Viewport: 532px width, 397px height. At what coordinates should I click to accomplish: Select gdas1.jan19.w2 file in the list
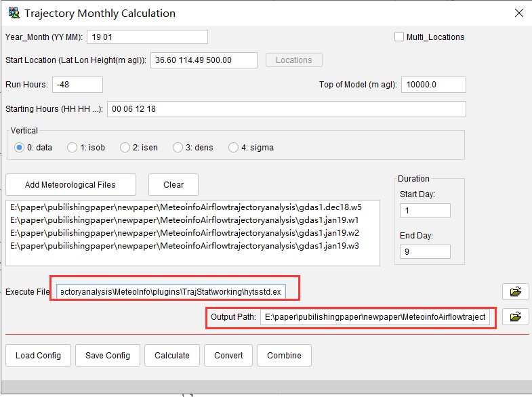[x=186, y=232]
